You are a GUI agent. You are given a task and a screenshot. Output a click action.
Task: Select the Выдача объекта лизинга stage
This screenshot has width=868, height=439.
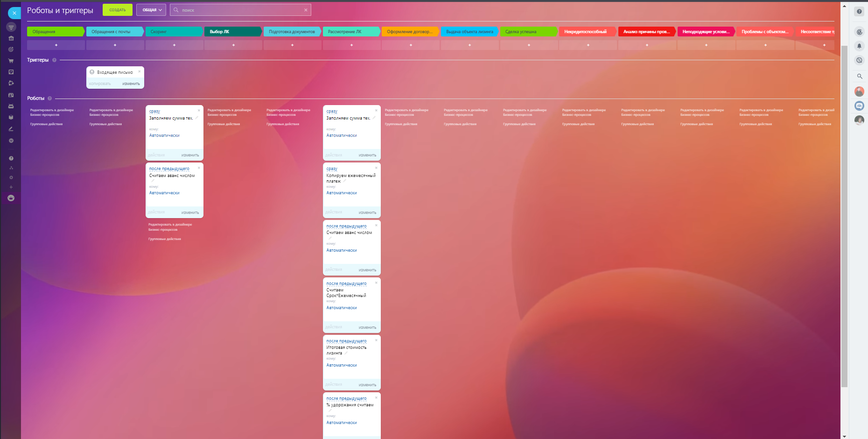point(469,32)
